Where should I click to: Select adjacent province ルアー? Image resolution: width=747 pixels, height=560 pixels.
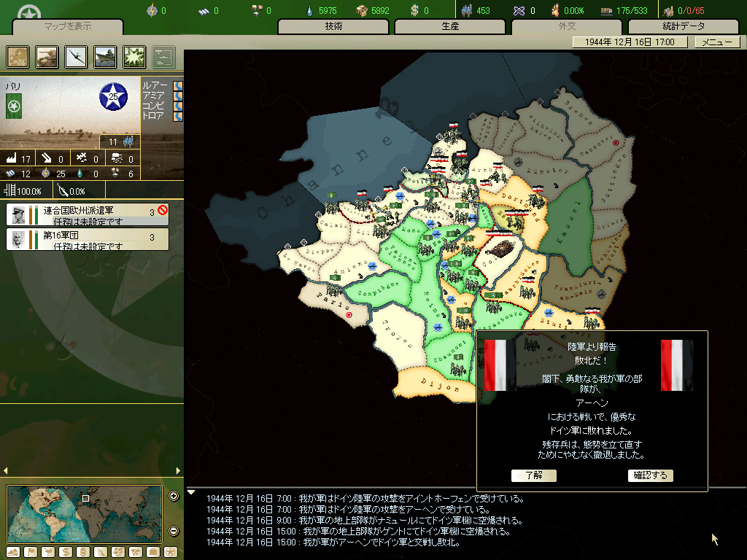162,86
